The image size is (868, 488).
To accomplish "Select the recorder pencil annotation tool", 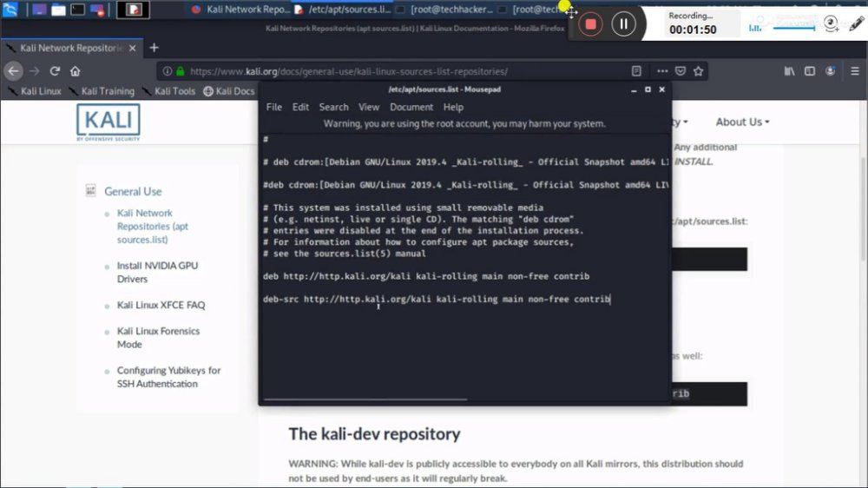I will (856, 23).
